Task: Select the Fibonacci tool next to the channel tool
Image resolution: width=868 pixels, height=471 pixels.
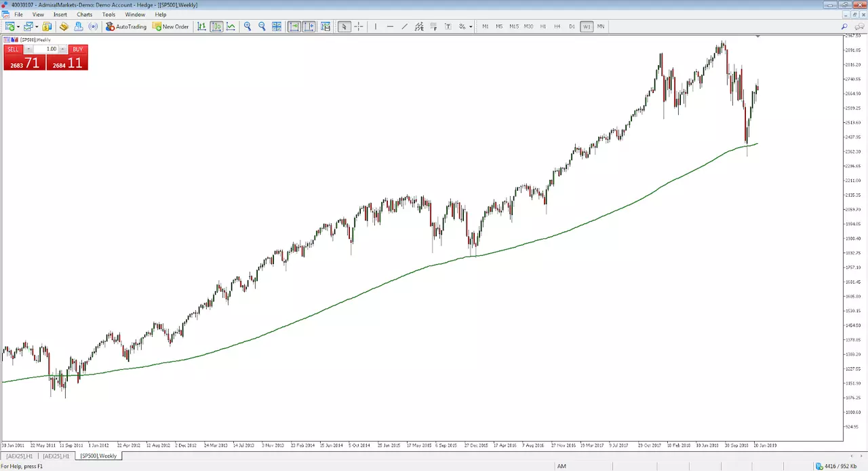Action: tap(434, 26)
